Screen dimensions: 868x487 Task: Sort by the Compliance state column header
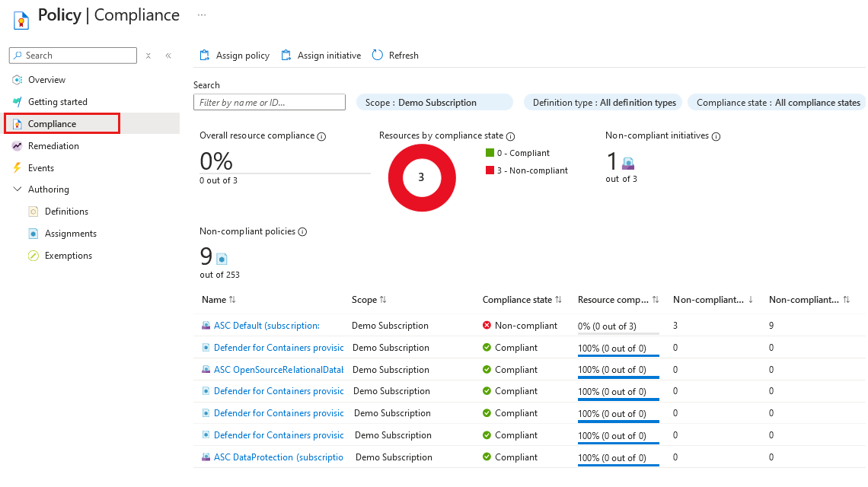[x=522, y=299]
